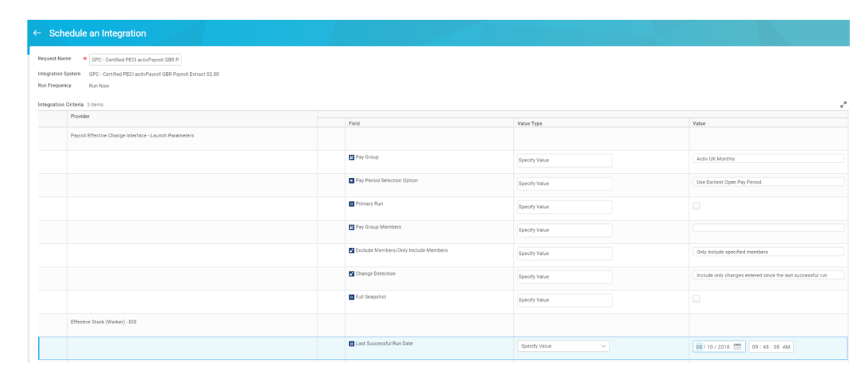Image resolution: width=868 pixels, height=387 pixels.
Task: Click the Pay Period Selection Option field icon
Action: [x=351, y=180]
